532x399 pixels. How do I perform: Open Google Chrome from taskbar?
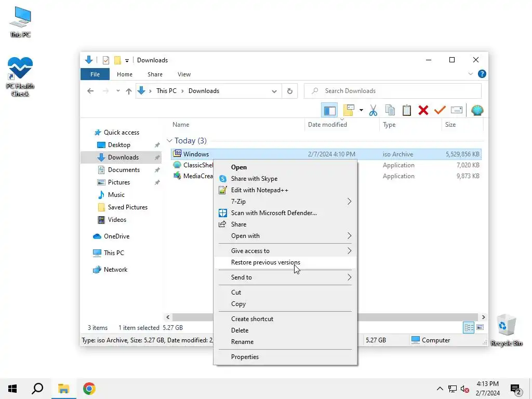pyautogui.click(x=89, y=389)
